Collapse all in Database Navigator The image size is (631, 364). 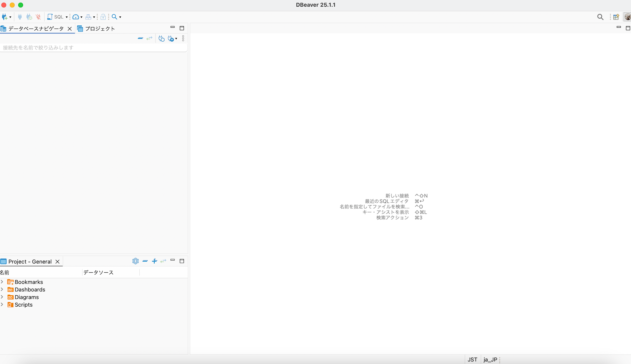click(x=140, y=38)
